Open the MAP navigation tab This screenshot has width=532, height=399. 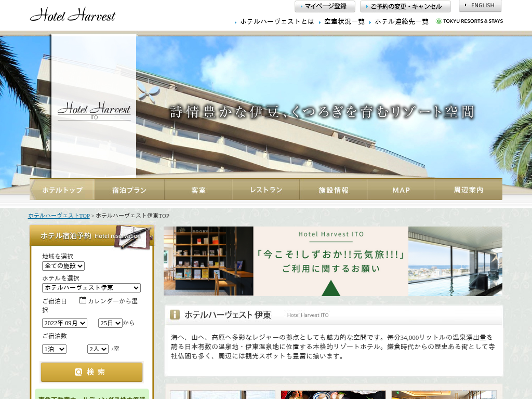401,190
